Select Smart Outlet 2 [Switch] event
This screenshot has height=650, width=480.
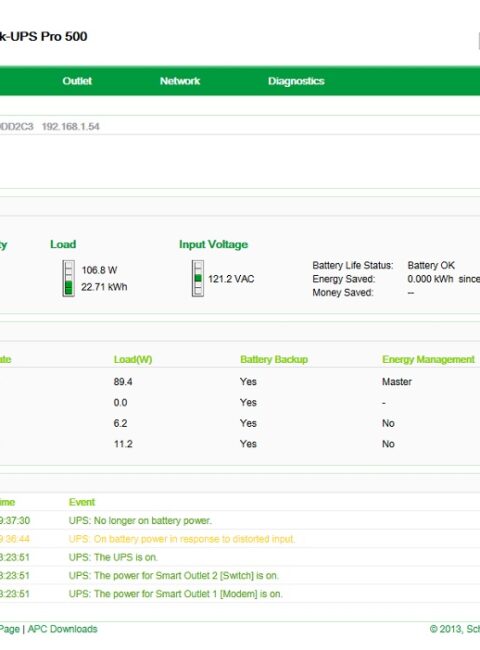click(x=174, y=575)
